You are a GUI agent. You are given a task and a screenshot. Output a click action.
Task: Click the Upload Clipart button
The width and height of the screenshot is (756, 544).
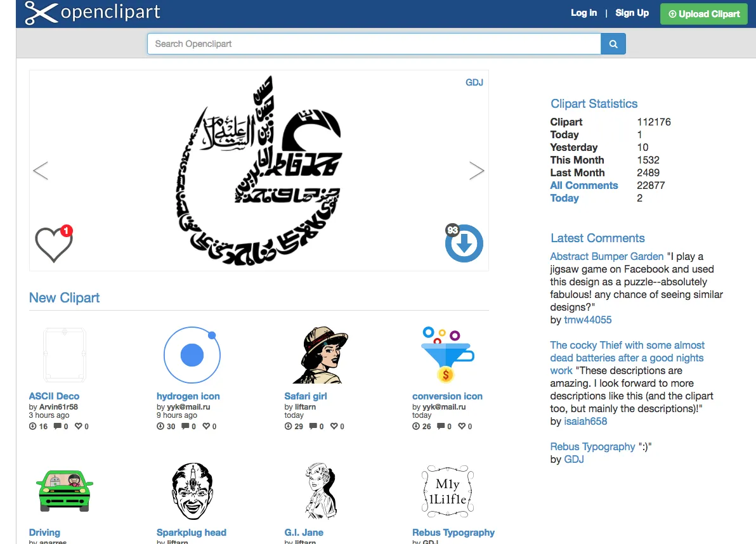click(x=704, y=14)
